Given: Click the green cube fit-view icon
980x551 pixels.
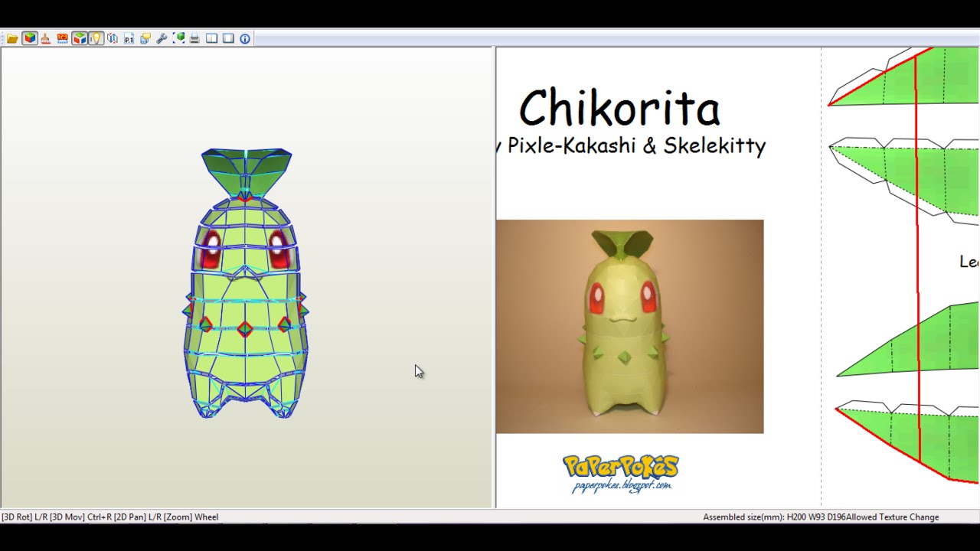Looking at the screenshot, I should click(178, 38).
